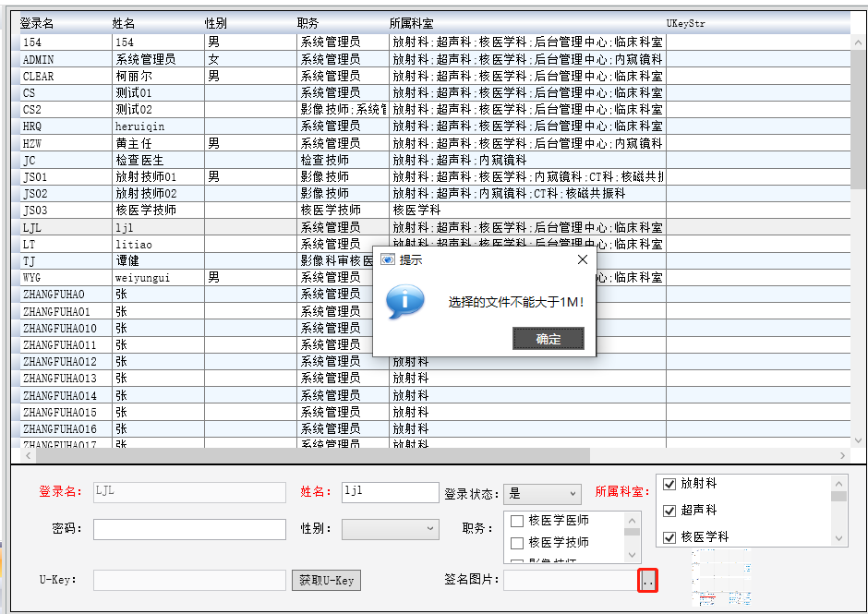Sort by the 登录名 column header
868x614 pixels.
click(x=38, y=23)
